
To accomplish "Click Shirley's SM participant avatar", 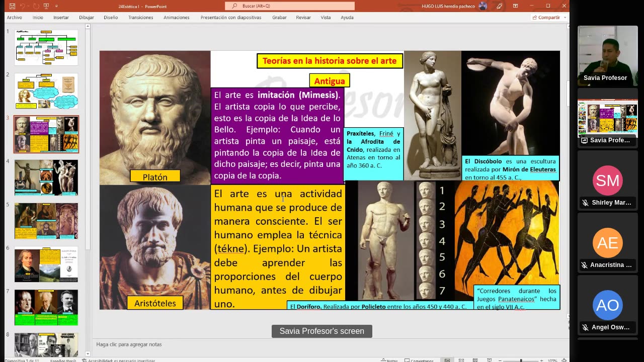I will 607,180.
